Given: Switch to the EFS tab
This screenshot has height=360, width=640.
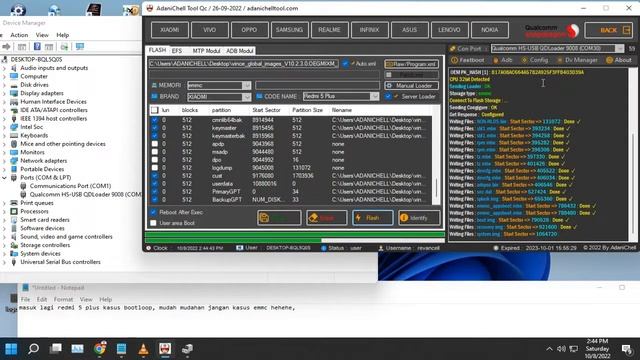Looking at the screenshot, I should [177, 51].
